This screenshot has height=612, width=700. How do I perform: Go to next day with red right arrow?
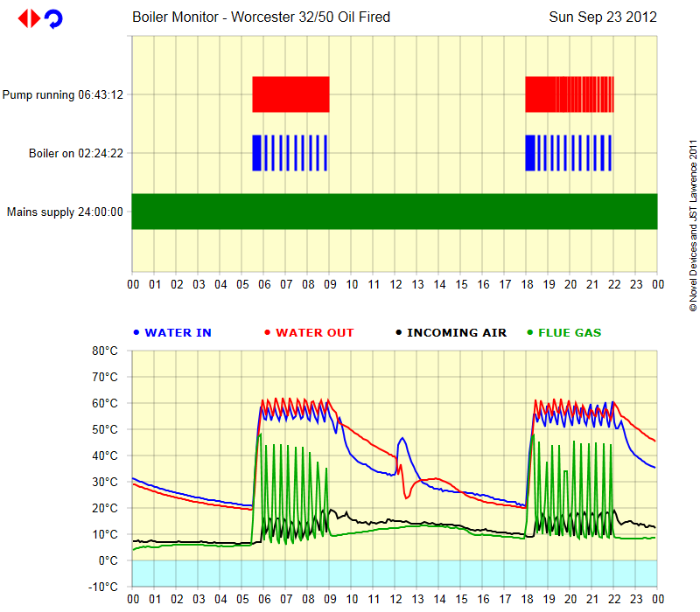coord(35,18)
